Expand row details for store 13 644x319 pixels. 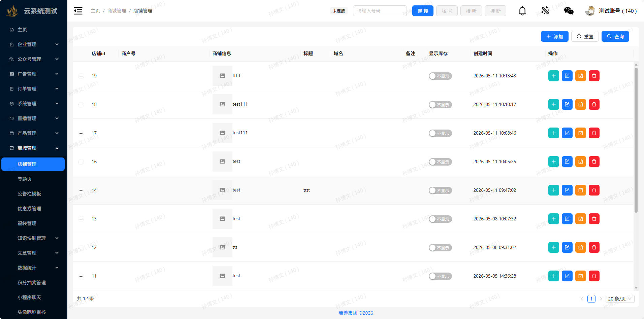coord(81,219)
